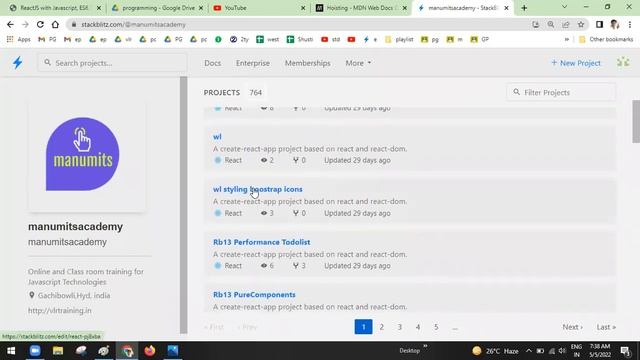Open the Apps bookmark shortcut
Viewport: 640px width, 360px height.
pyautogui.click(x=19, y=39)
